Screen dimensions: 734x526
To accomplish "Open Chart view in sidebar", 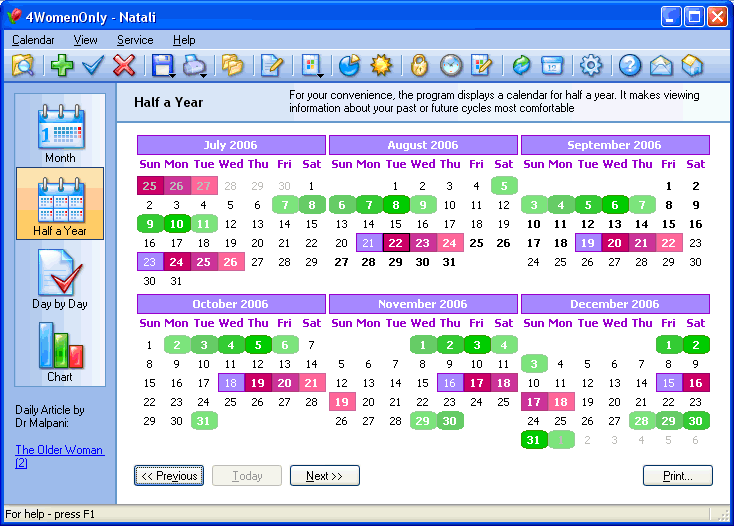I will pos(60,352).
